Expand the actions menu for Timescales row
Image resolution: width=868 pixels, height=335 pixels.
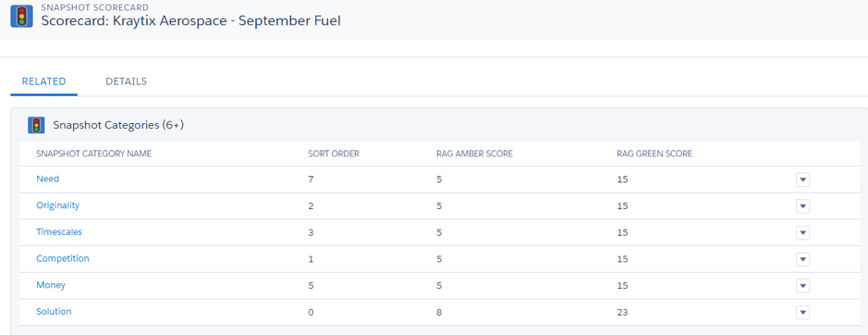802,233
